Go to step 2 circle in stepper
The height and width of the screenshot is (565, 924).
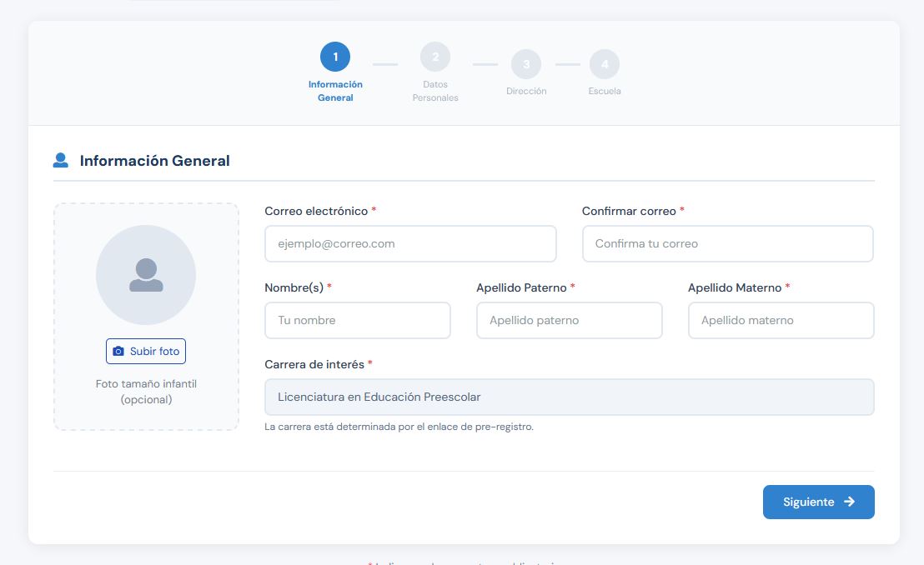coord(435,57)
